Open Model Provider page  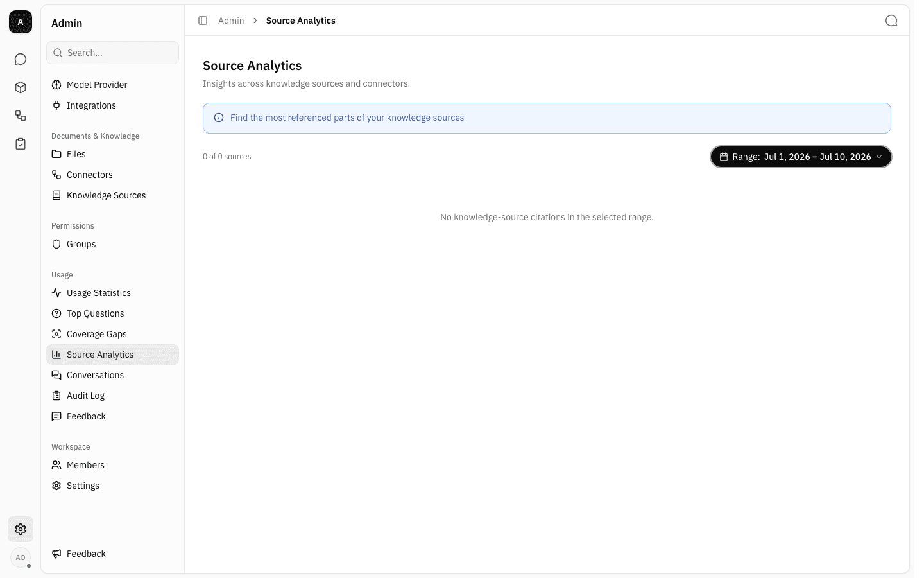coord(112,85)
